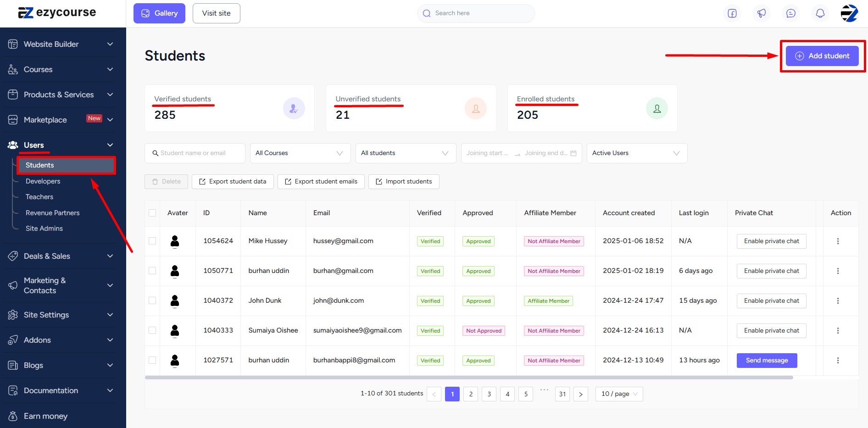The image size is (868, 428).
Task: Open action menu for John Dunk row
Action: pyautogui.click(x=838, y=301)
